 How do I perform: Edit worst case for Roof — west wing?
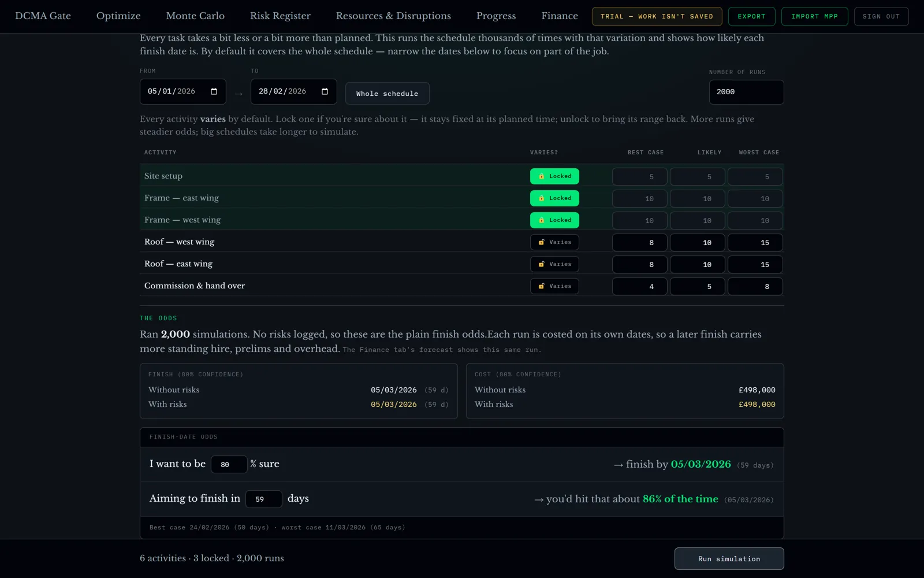click(x=755, y=243)
